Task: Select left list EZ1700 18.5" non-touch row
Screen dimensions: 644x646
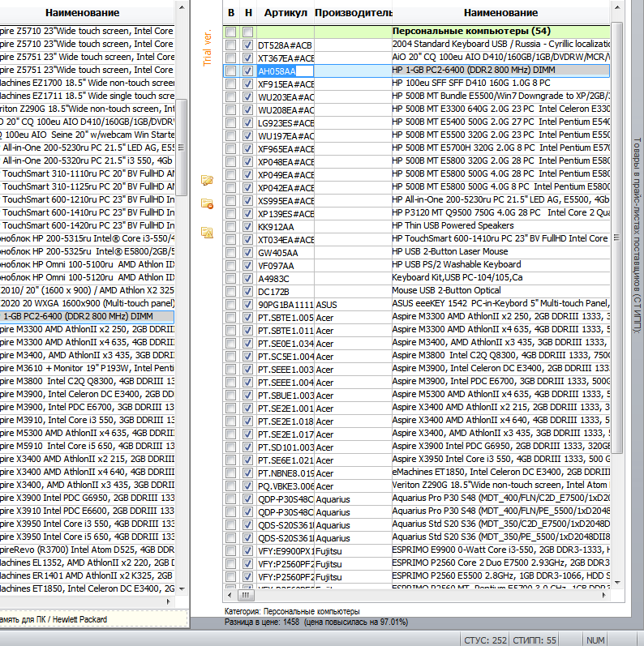Action: coord(87,83)
